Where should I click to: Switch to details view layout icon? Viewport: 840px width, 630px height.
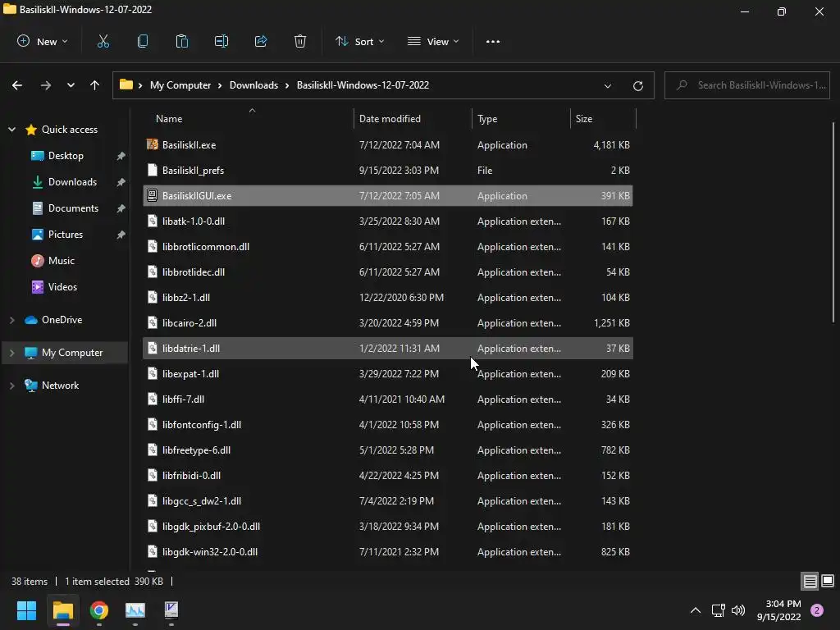point(810,581)
